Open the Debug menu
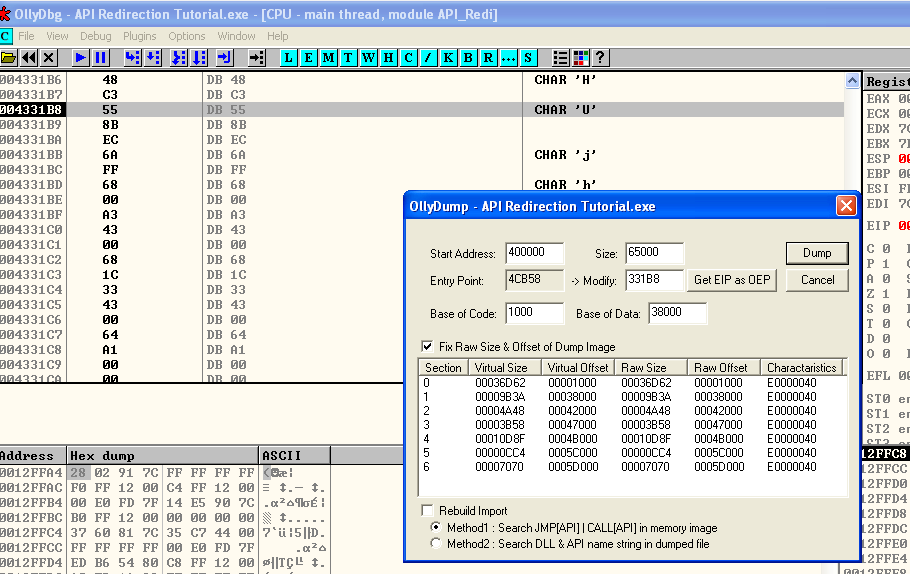The width and height of the screenshot is (910, 574). coord(95,36)
